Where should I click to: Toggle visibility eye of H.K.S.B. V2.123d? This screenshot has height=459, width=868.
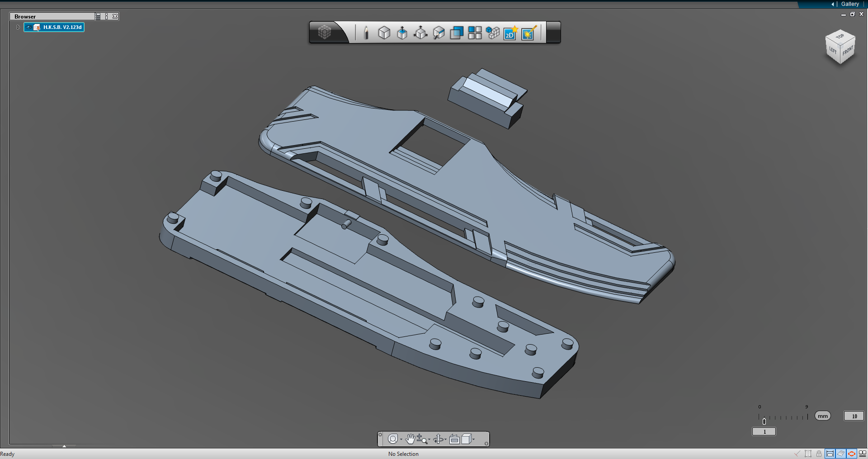[x=29, y=27]
